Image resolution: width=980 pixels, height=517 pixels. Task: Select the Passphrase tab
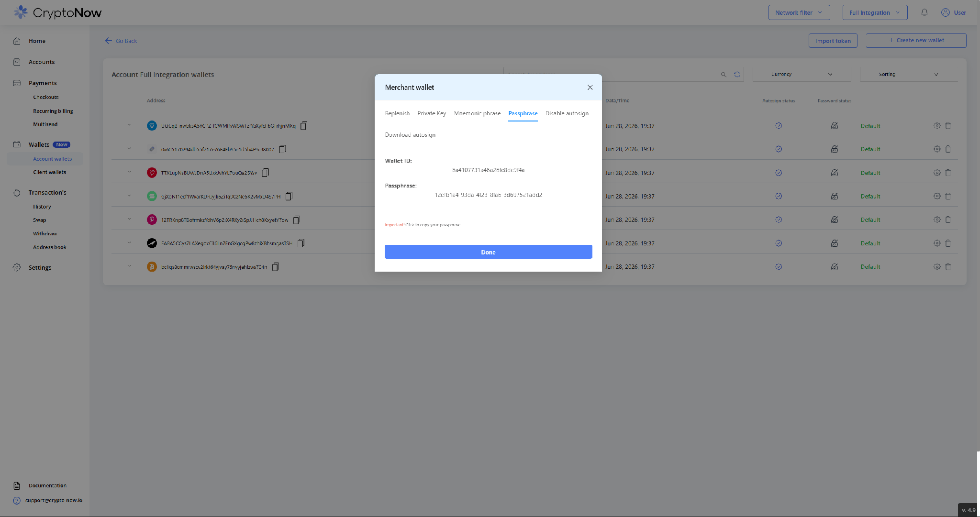point(523,113)
